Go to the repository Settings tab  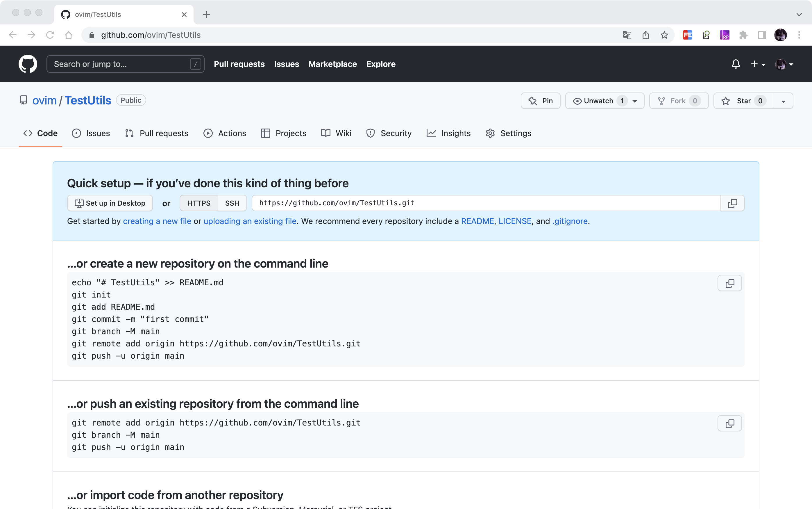point(508,133)
